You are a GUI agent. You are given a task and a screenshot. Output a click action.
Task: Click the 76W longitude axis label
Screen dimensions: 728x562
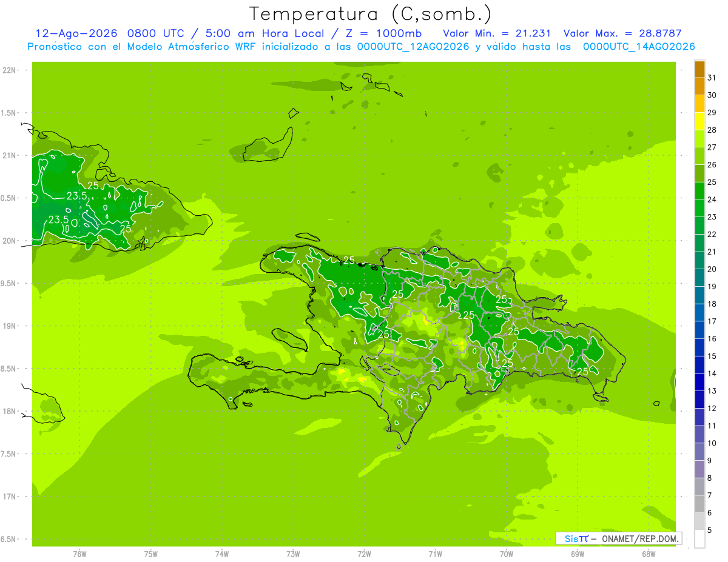click(x=79, y=554)
